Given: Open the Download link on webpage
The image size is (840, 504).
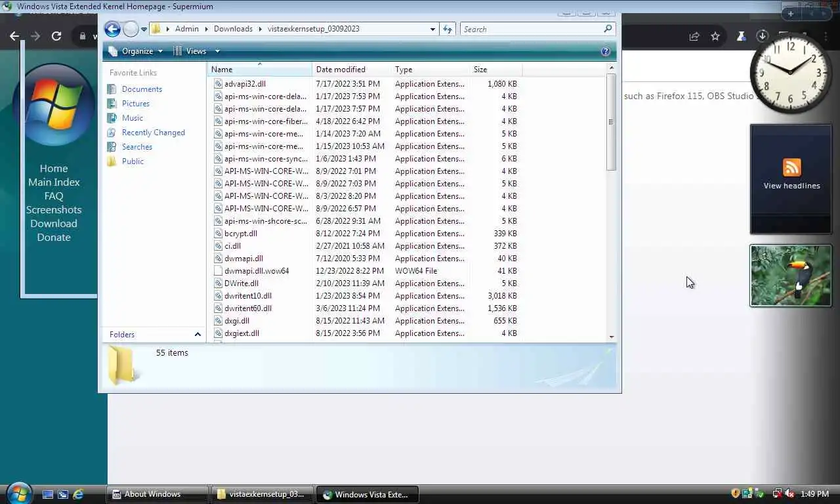Looking at the screenshot, I should point(54,224).
